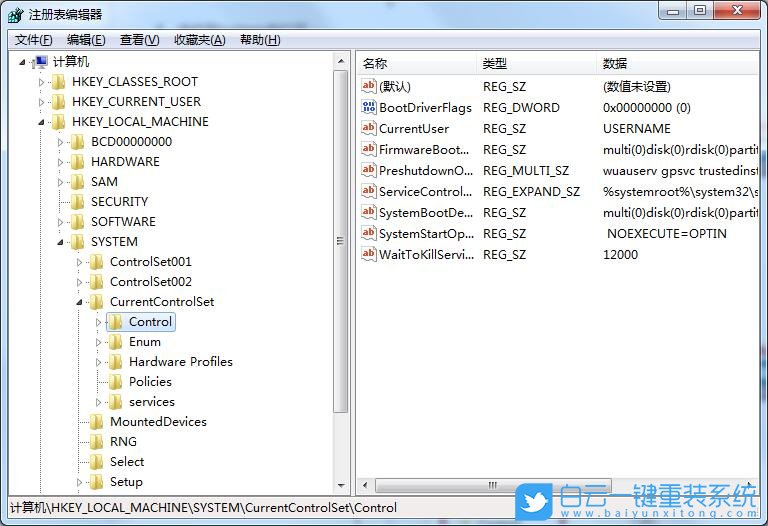Click the SOFTWARE folder icon

[77, 222]
